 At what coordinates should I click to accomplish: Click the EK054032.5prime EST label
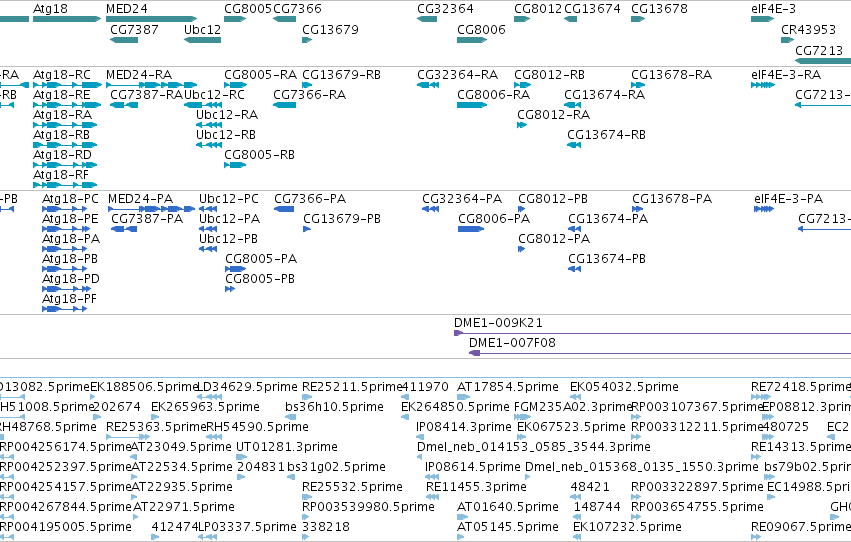point(624,387)
